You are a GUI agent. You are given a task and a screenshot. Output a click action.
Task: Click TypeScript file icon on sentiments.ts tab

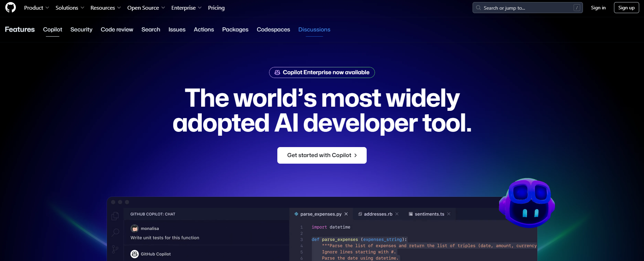(x=411, y=214)
